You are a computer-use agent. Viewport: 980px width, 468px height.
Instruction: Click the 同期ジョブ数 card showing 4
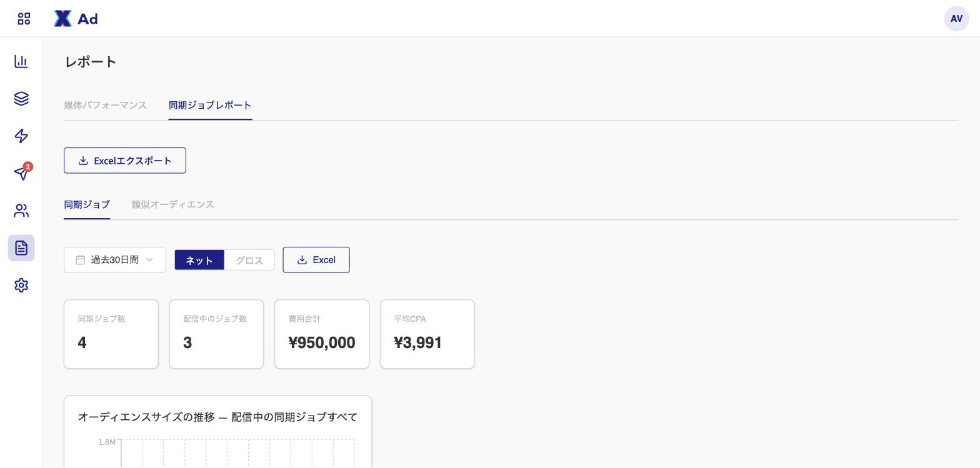coord(111,334)
